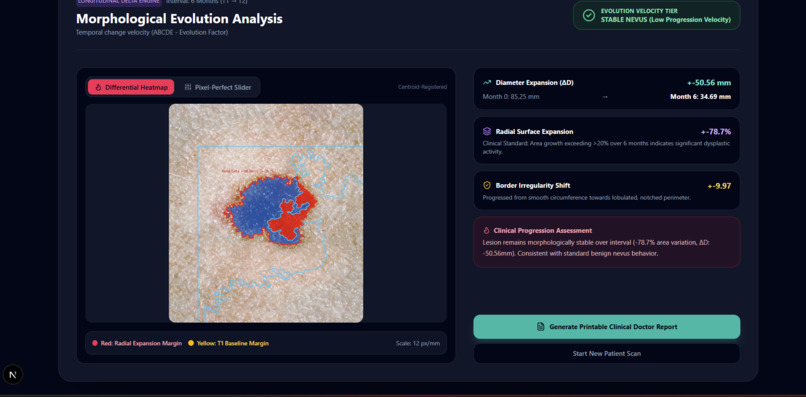
Task: Click the +-9.97 border irregularity value
Action: pyautogui.click(x=719, y=186)
